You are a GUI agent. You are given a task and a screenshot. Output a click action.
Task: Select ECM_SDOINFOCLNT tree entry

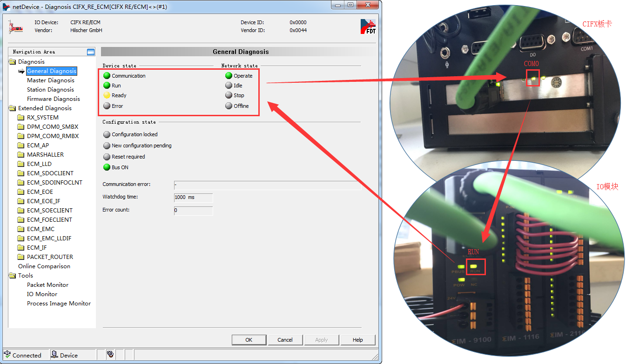point(54,183)
